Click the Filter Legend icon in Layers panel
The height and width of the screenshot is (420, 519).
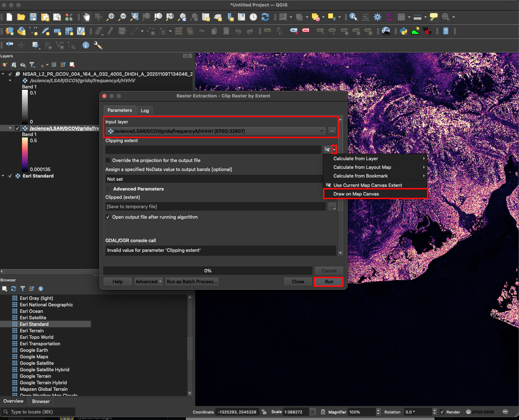32,65
